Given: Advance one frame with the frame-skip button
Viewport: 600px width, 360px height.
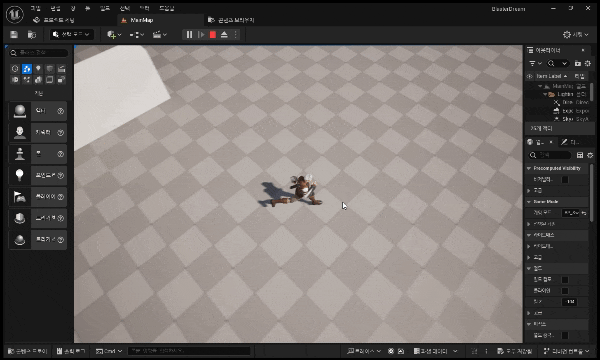Looking at the screenshot, I should pos(201,35).
